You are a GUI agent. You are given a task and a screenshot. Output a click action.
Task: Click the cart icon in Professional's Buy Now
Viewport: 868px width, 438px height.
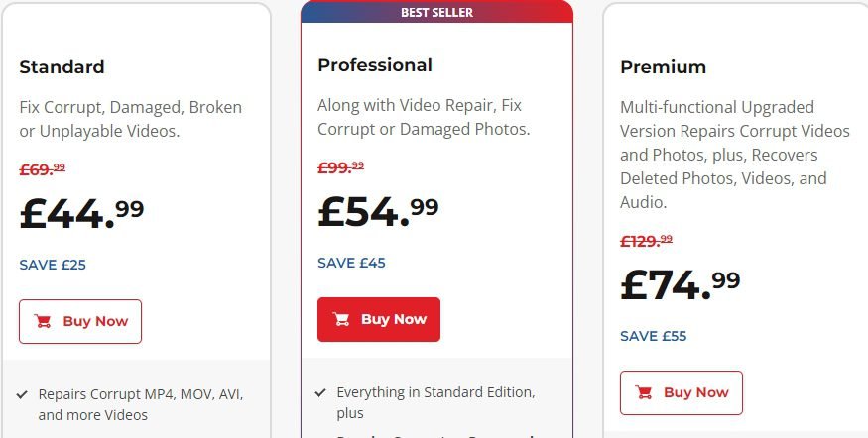click(x=341, y=319)
